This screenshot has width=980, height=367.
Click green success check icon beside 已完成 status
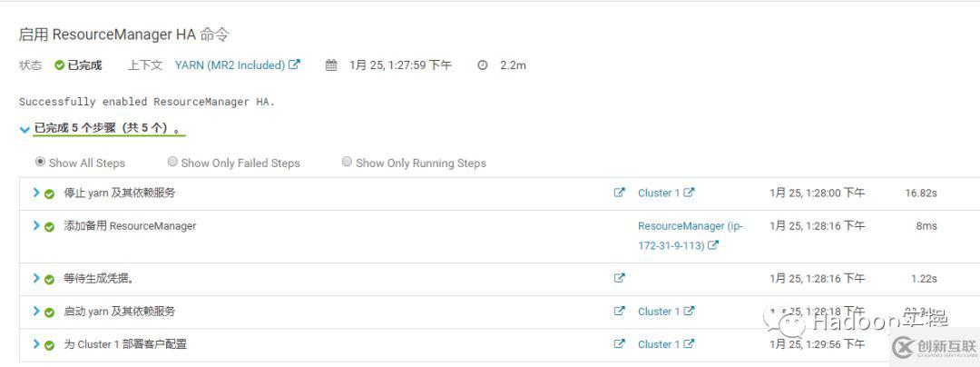point(60,65)
